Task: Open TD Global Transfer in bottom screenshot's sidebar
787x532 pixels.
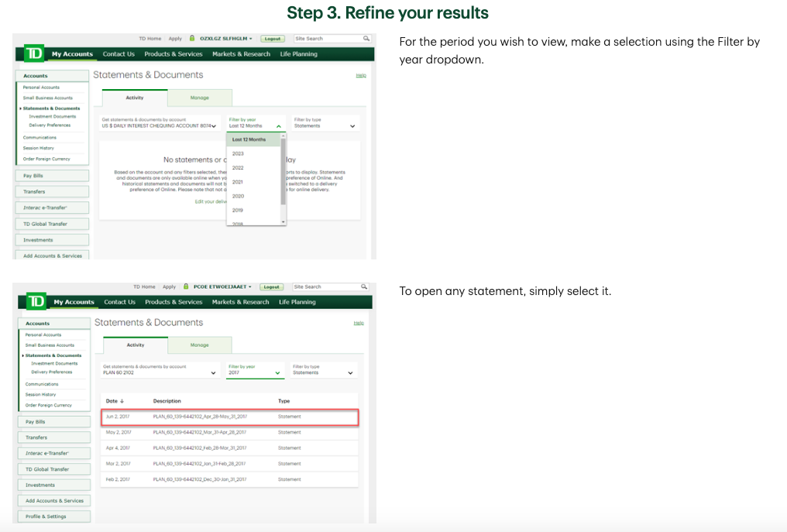Action: (54, 469)
